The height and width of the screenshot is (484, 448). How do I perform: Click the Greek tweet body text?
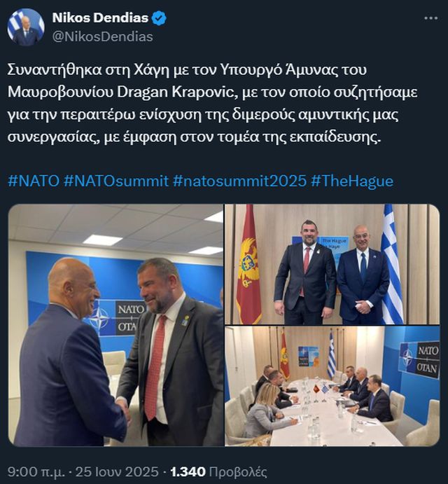coord(213,104)
